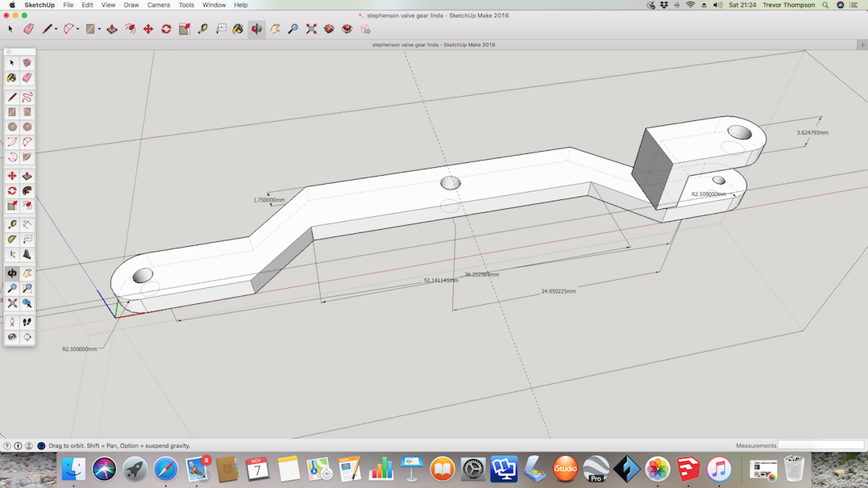The image size is (868, 488).
Task: Choose the Section Plane tool in the palette
Action: coord(27,337)
